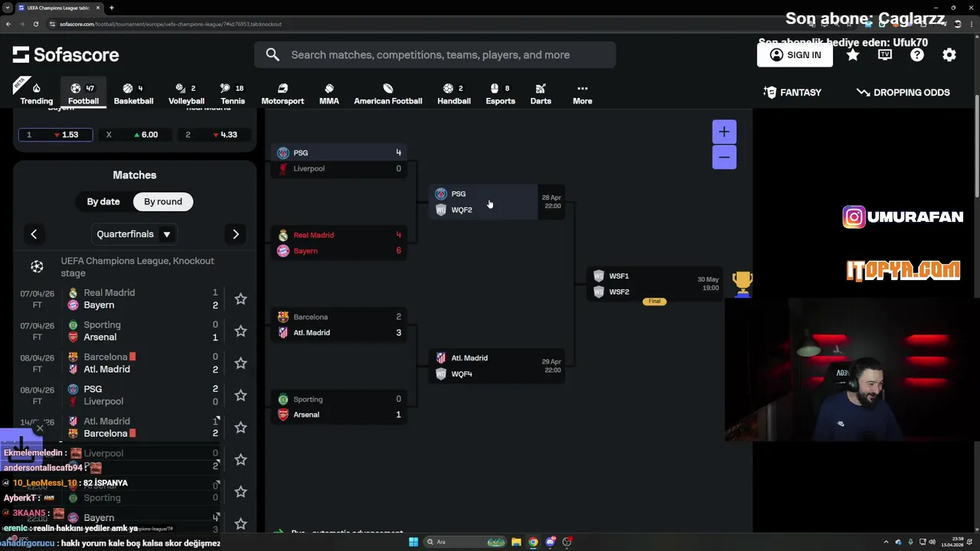Viewport: 980px width, 551px height.
Task: Go to previous round arrow
Action: point(34,234)
